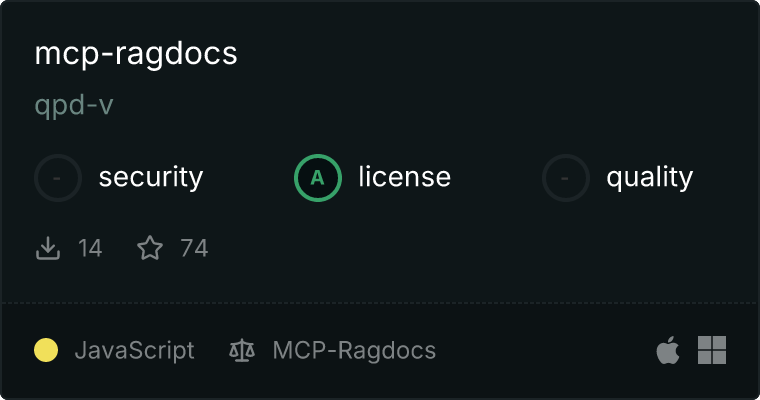Click the security label text

point(151,177)
